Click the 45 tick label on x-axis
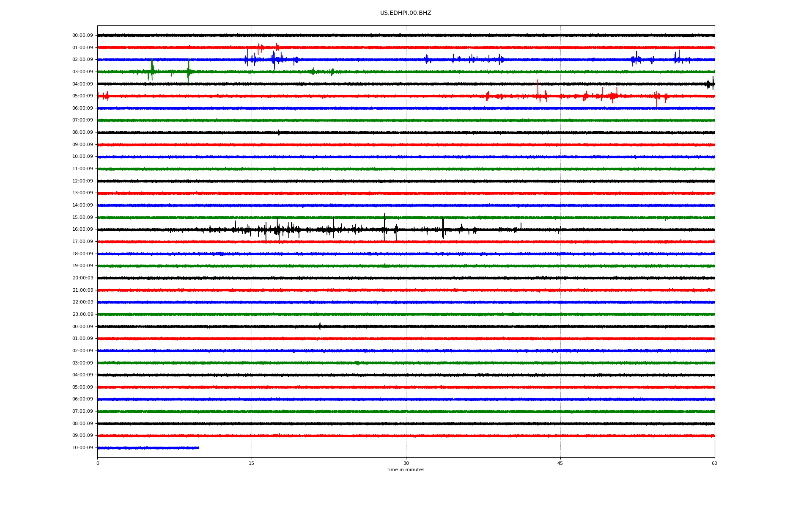This screenshot has width=812, height=508. click(x=560, y=463)
